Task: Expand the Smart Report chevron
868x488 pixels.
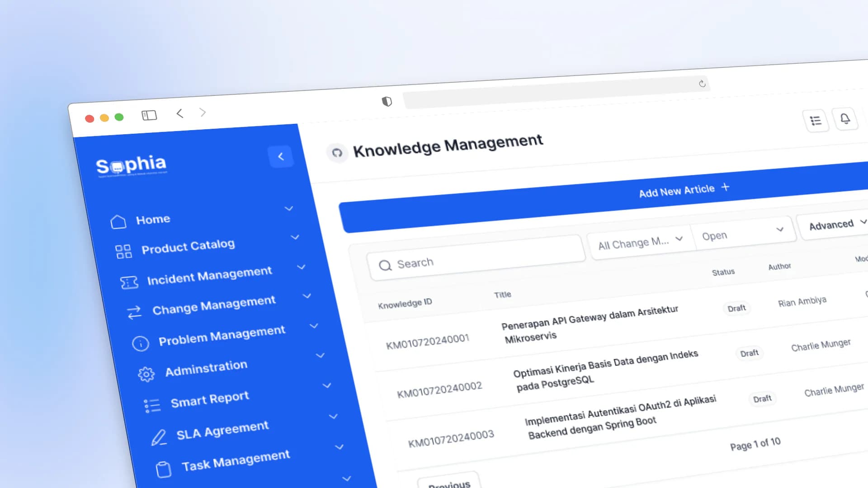Action: (327, 385)
